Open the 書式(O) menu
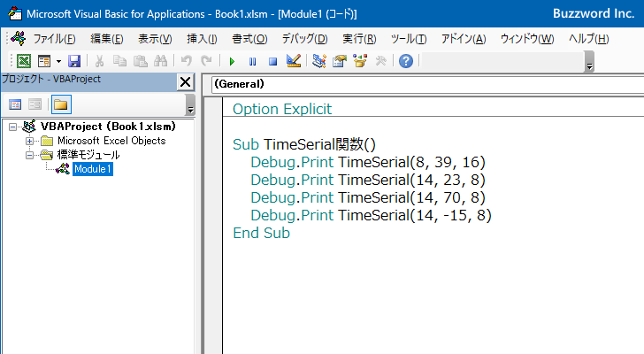The width and height of the screenshot is (644, 354). (x=249, y=39)
